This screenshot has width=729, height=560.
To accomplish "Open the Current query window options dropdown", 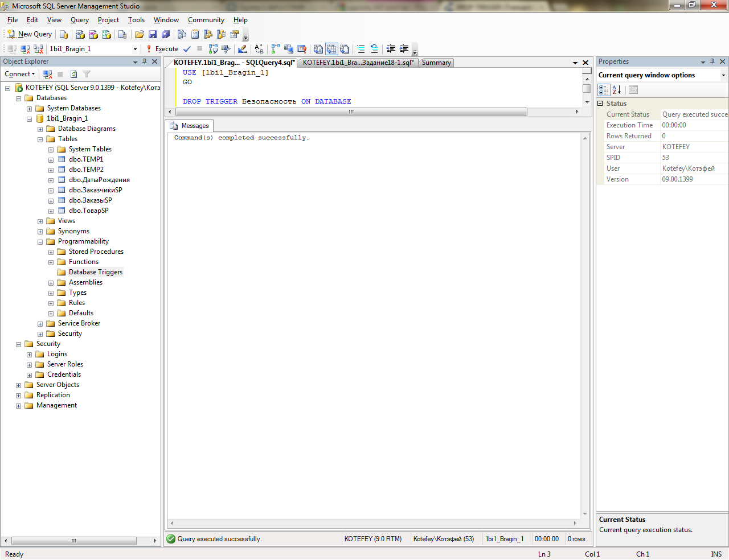I will tap(723, 75).
